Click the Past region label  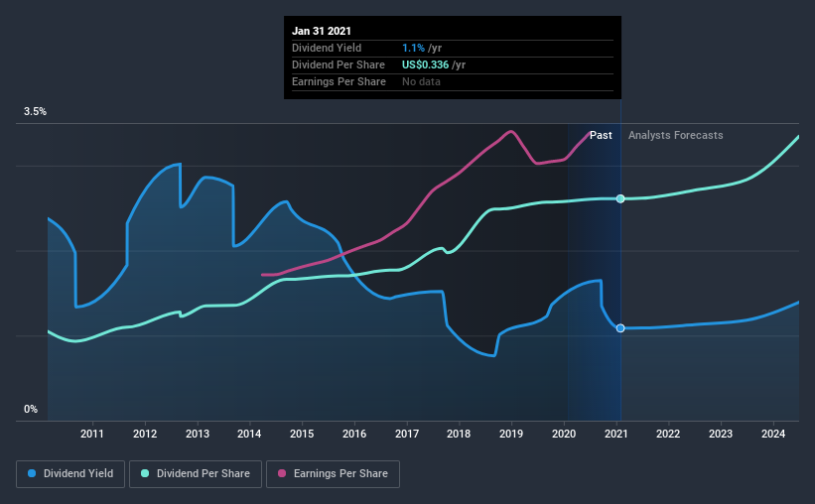pos(601,135)
